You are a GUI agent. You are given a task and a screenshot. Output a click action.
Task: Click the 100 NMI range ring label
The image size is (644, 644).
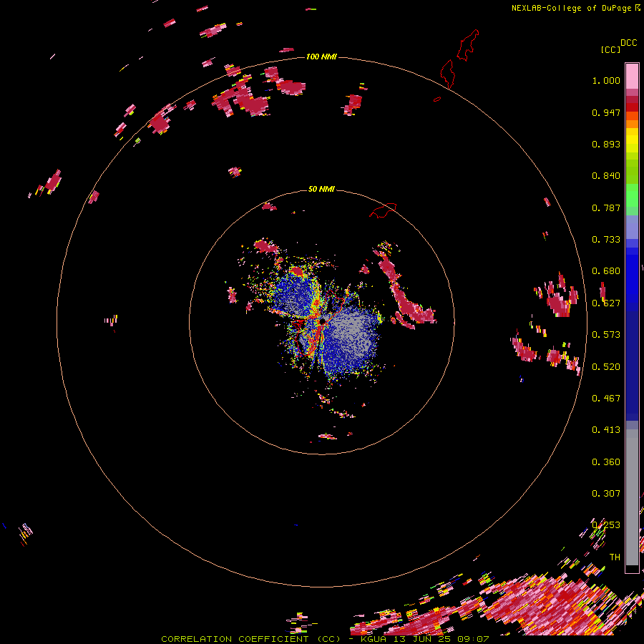click(321, 57)
